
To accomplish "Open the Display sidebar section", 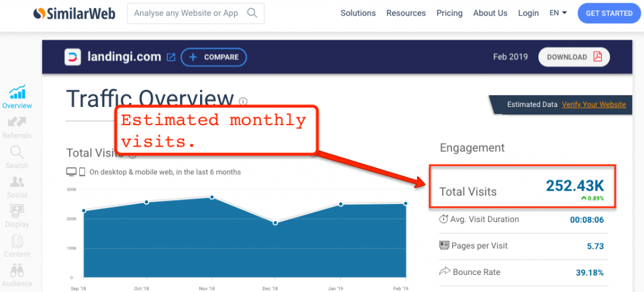I will [x=17, y=216].
